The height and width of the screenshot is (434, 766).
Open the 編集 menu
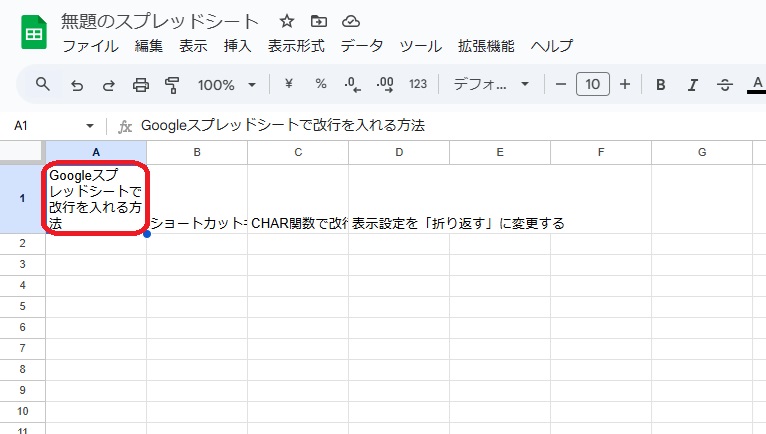[x=149, y=46]
